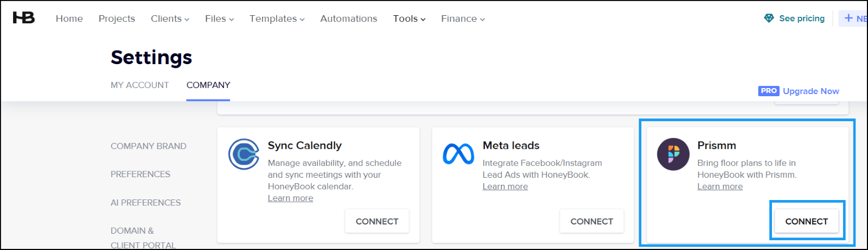This screenshot has height=250, width=868.
Task: Connect the Sync Calendly integration
Action: pyautogui.click(x=377, y=221)
